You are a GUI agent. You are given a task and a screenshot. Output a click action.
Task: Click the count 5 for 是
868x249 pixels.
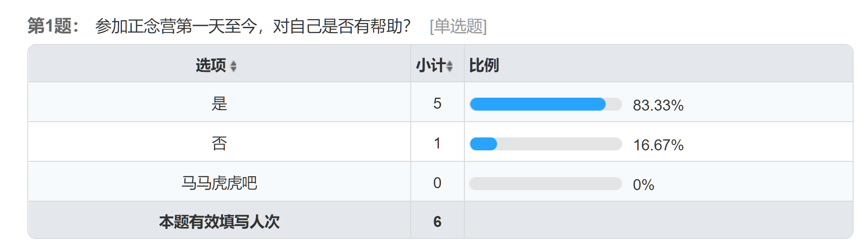point(437,103)
